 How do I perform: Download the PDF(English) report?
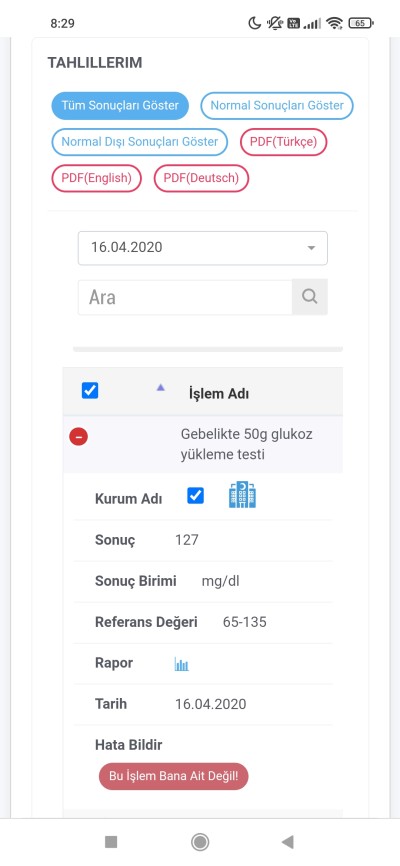point(97,178)
